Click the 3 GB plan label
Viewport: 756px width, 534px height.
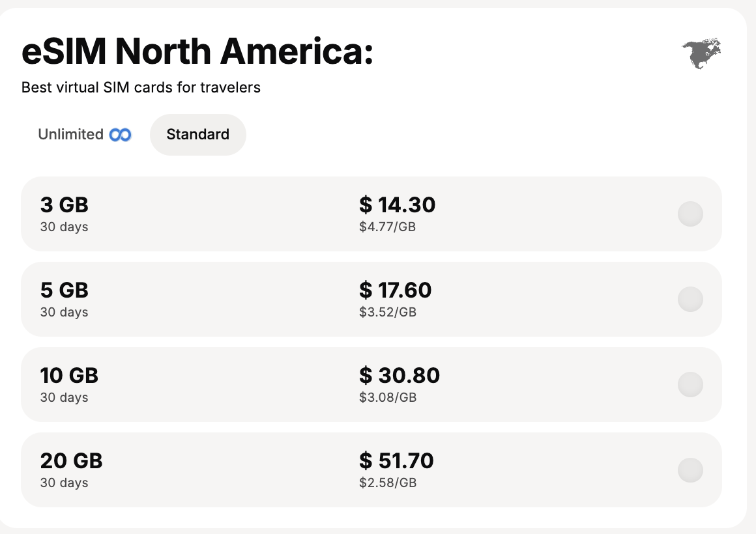click(x=64, y=205)
